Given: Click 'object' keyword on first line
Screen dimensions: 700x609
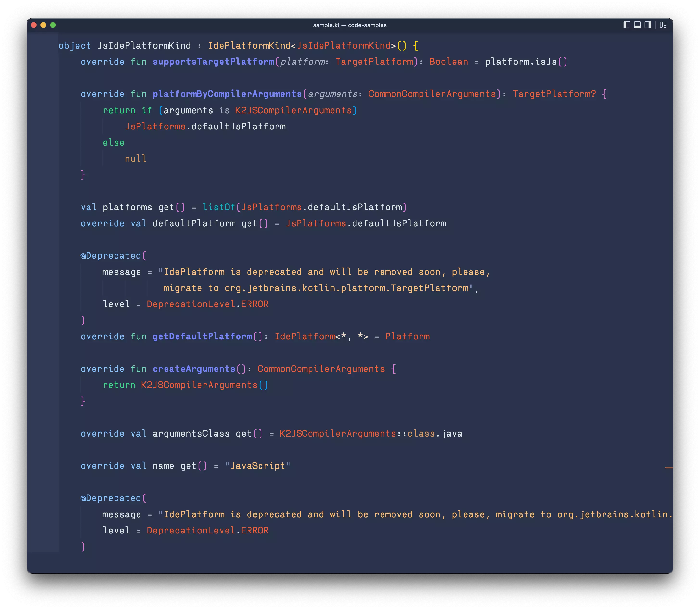Looking at the screenshot, I should tap(75, 45).
